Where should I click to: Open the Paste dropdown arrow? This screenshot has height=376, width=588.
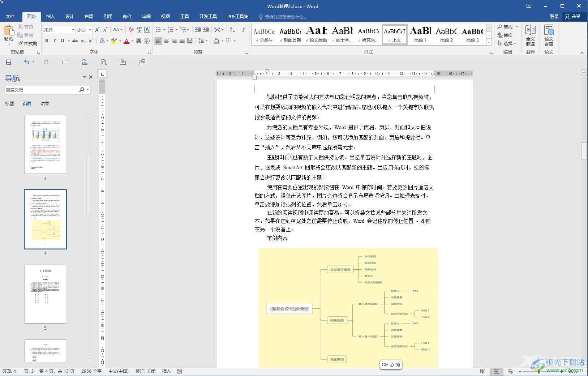[x=9, y=44]
